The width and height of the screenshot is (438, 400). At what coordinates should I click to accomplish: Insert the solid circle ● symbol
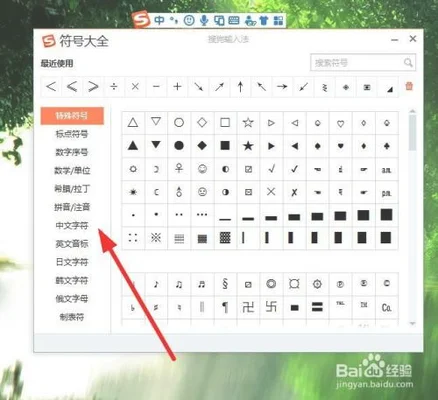tap(179, 146)
